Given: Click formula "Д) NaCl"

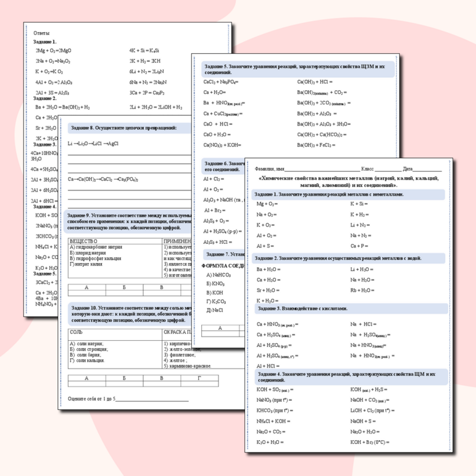Looking at the screenshot, I should point(215,311).
